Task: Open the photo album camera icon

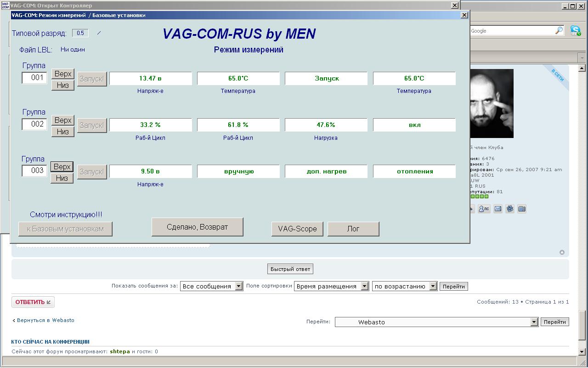Action: click(521, 209)
